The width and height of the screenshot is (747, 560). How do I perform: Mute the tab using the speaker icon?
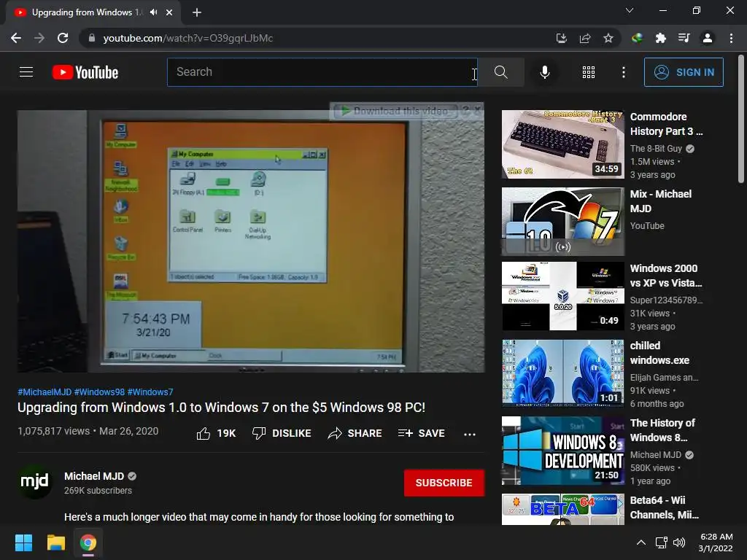[153, 12]
